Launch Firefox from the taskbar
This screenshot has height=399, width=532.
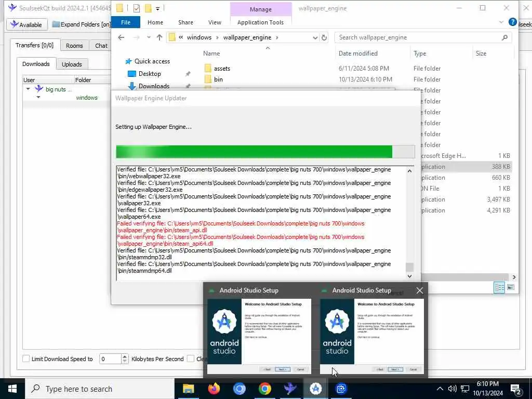pyautogui.click(x=214, y=389)
